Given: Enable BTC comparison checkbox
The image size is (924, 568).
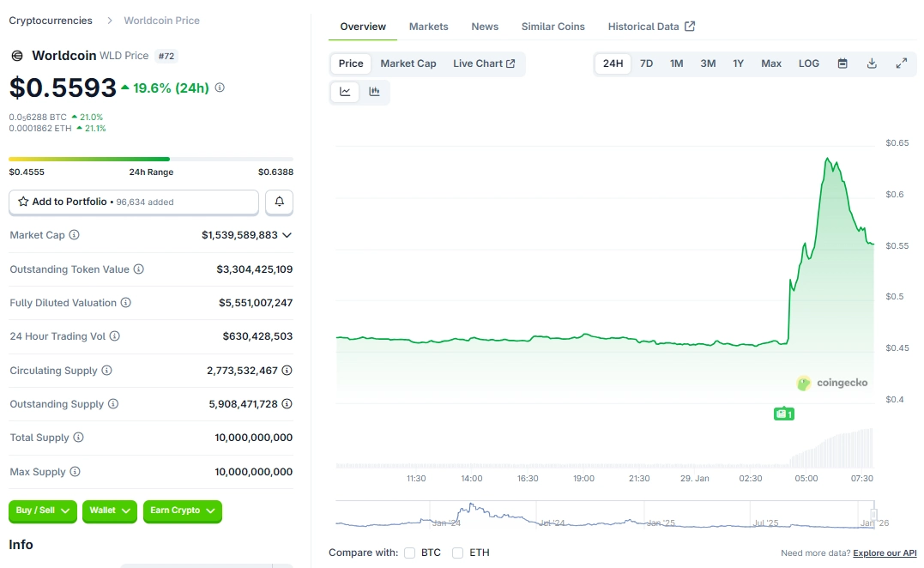Looking at the screenshot, I should [410, 553].
